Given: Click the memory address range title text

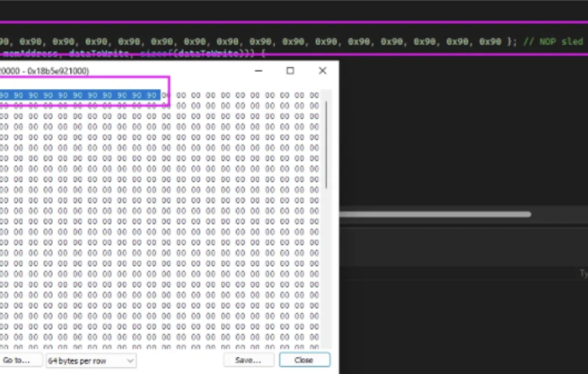Looking at the screenshot, I should (x=44, y=71).
